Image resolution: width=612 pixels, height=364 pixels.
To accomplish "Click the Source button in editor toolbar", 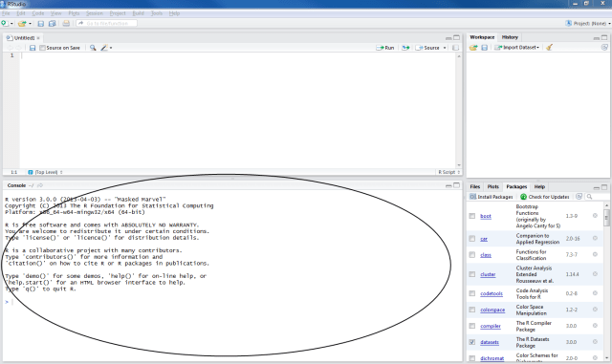I will 428,48.
